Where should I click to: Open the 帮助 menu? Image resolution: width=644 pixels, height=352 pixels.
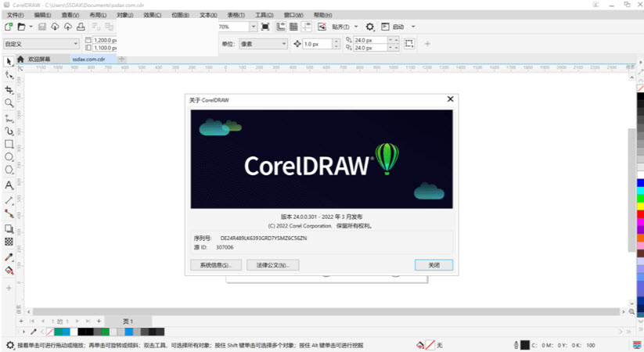pos(322,15)
